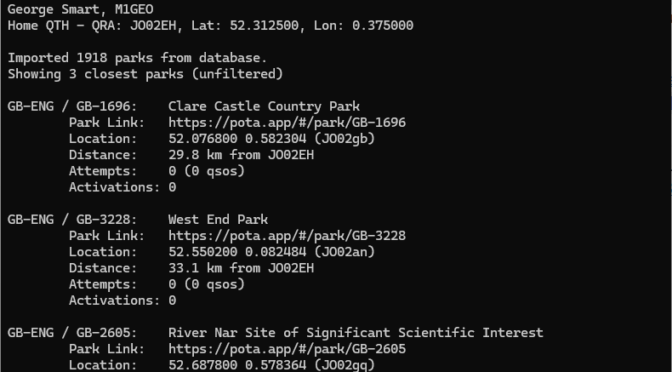
Task: Click the Showing 3 closest parks line
Action: pyautogui.click(x=145, y=74)
